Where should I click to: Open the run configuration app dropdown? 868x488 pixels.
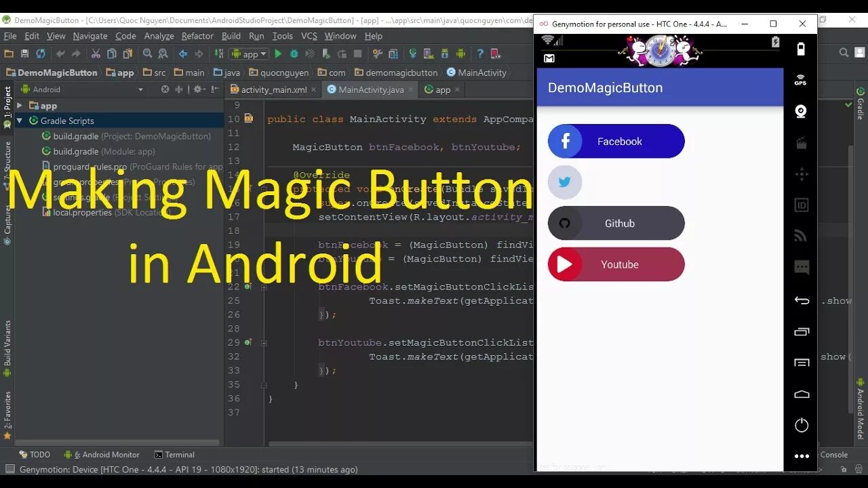(x=250, y=54)
